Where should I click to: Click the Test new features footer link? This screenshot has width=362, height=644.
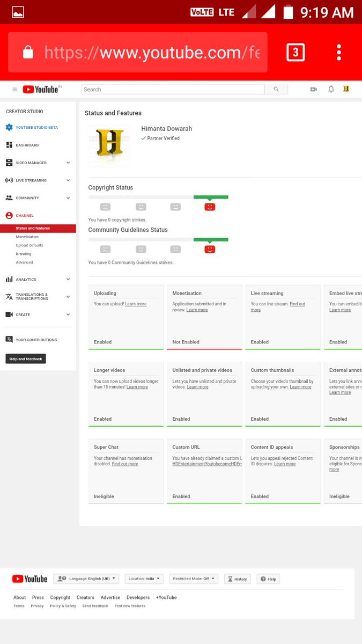(x=130, y=606)
